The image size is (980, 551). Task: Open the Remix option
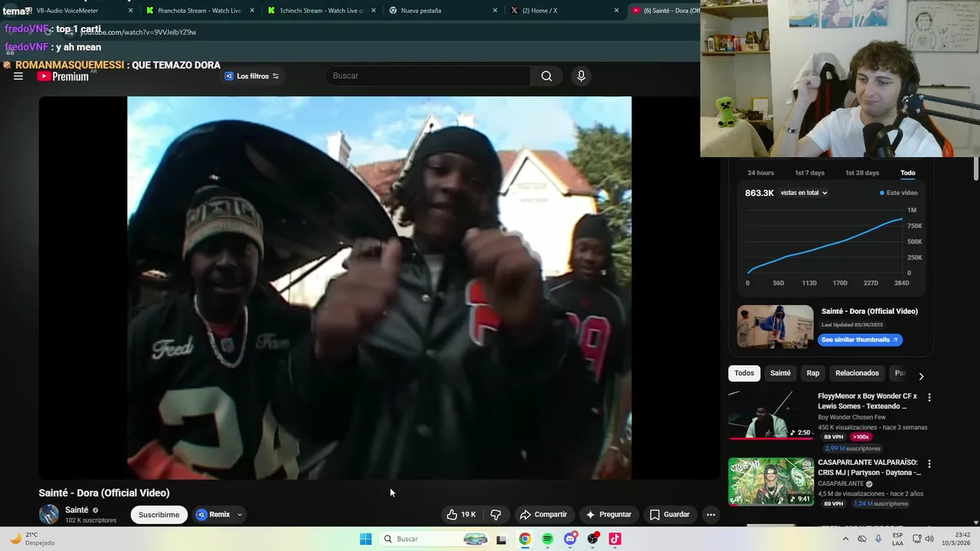point(213,514)
